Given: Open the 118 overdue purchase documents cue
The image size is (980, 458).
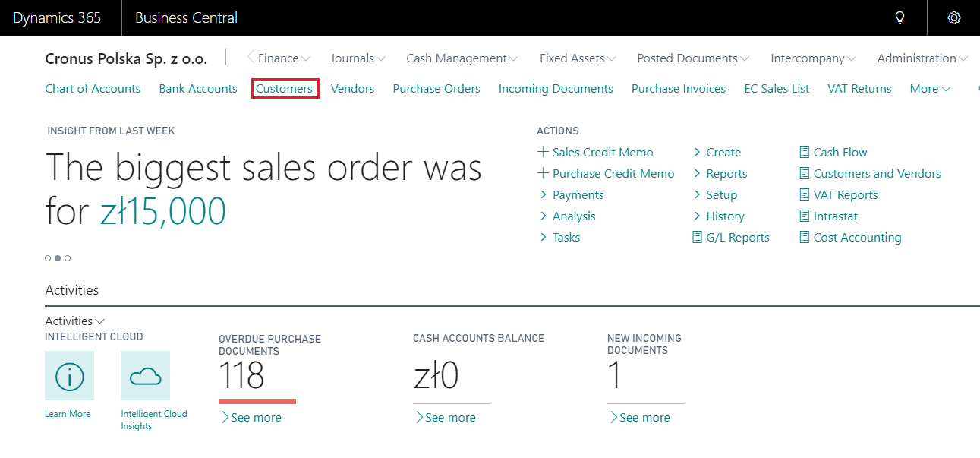Looking at the screenshot, I should 241,376.
